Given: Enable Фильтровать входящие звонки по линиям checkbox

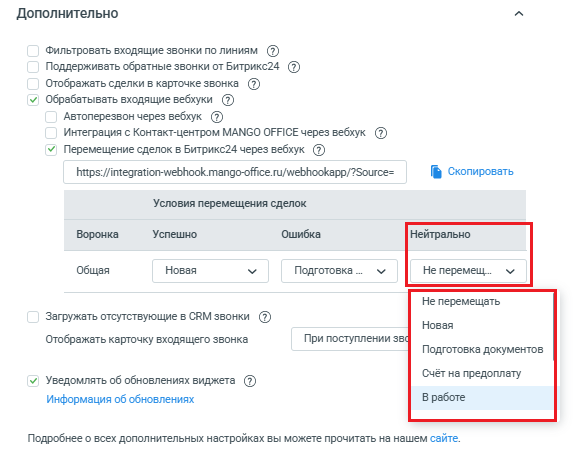Looking at the screenshot, I should (x=33, y=51).
